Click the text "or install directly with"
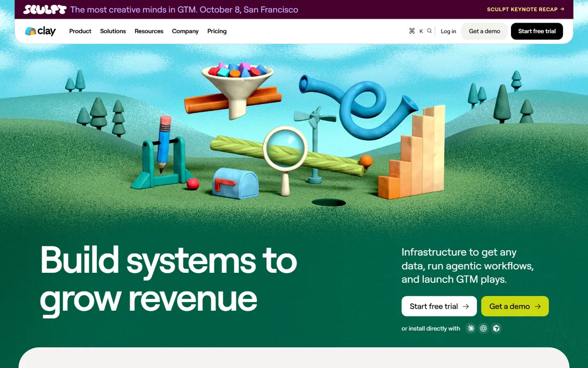 [431, 328]
